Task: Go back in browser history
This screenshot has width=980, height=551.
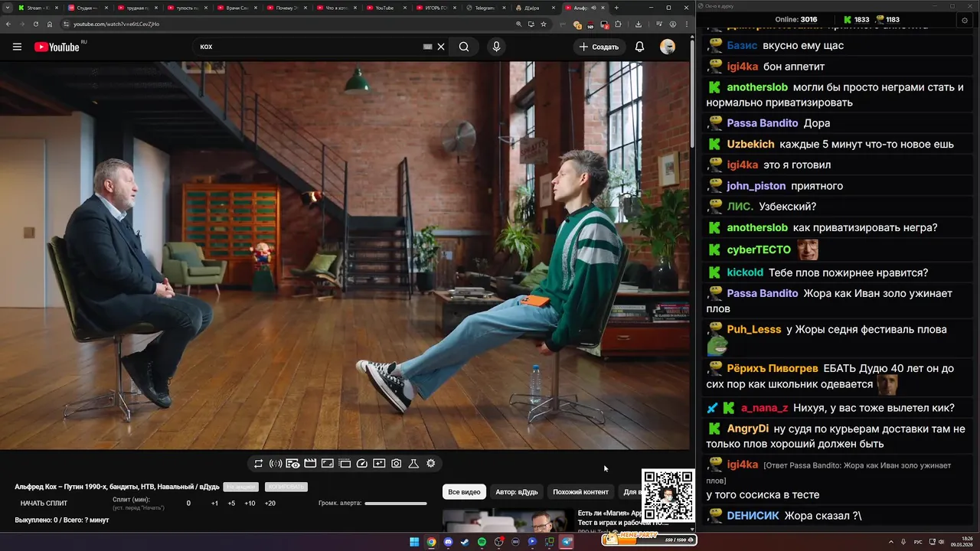Action: pos(8,24)
